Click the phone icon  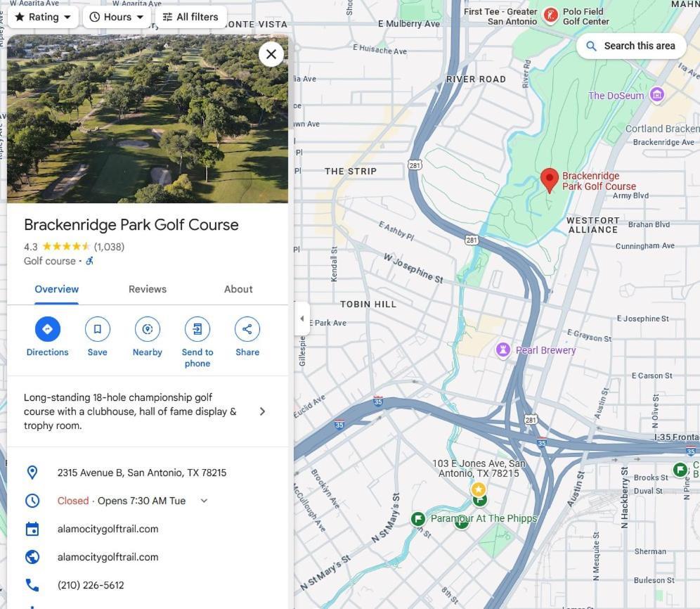(32, 585)
